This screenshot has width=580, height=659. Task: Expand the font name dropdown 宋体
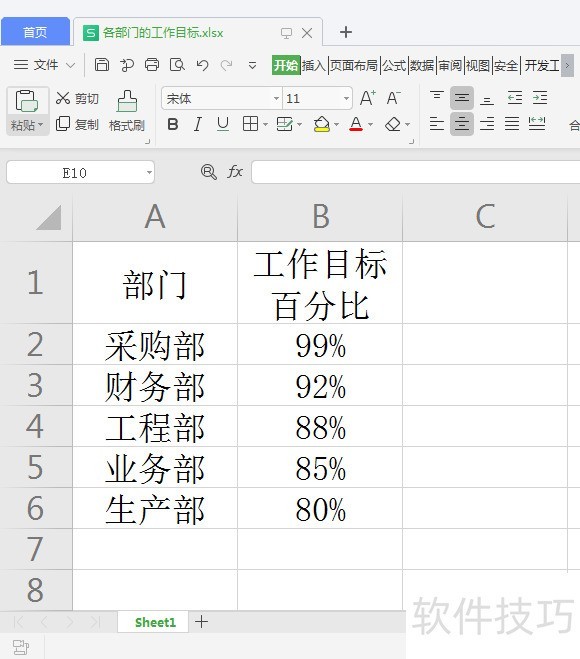click(x=276, y=98)
